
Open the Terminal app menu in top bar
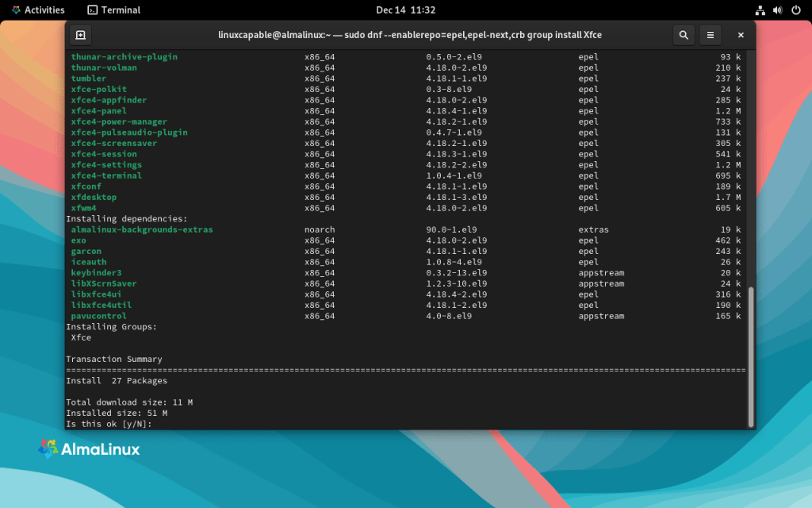114,10
